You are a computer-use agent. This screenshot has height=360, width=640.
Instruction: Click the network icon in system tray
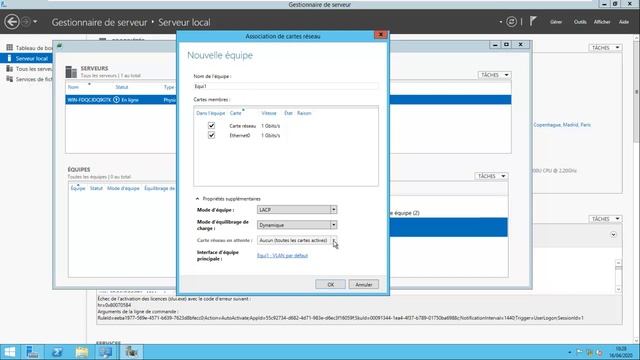[589, 352]
